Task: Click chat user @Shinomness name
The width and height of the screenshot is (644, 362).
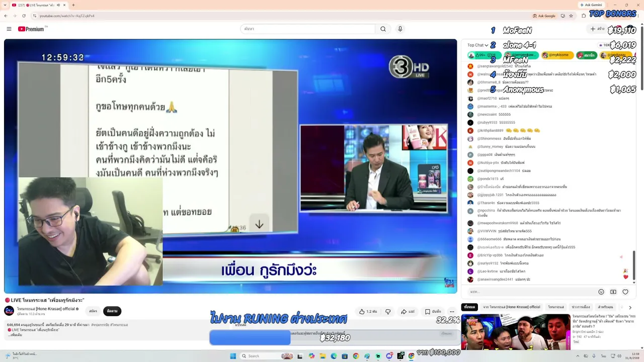Action: pyautogui.click(x=489, y=139)
